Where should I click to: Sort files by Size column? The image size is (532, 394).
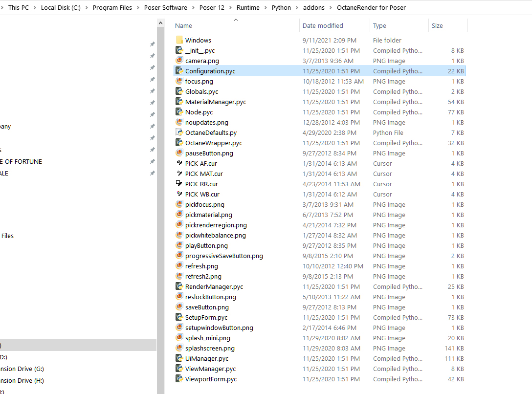[437, 26]
